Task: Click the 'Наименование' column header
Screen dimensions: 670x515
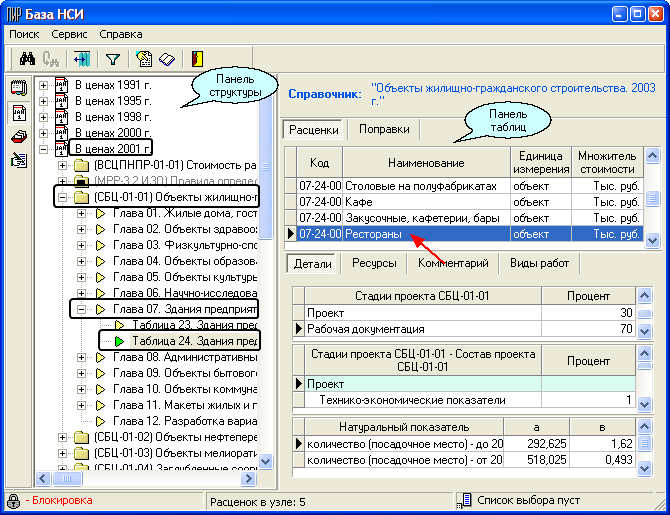Action: click(x=426, y=162)
